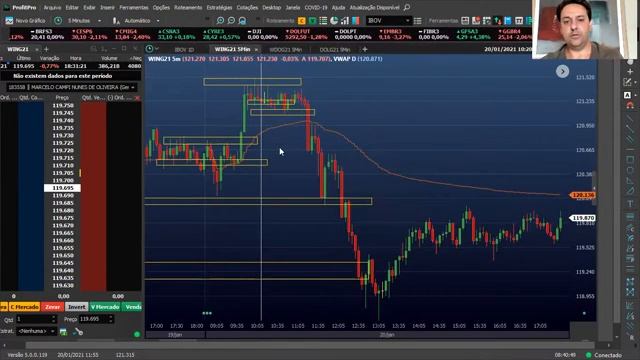Click the Preço stepper arrows
This screenshot has width=640, height=360.
pos(111,319)
